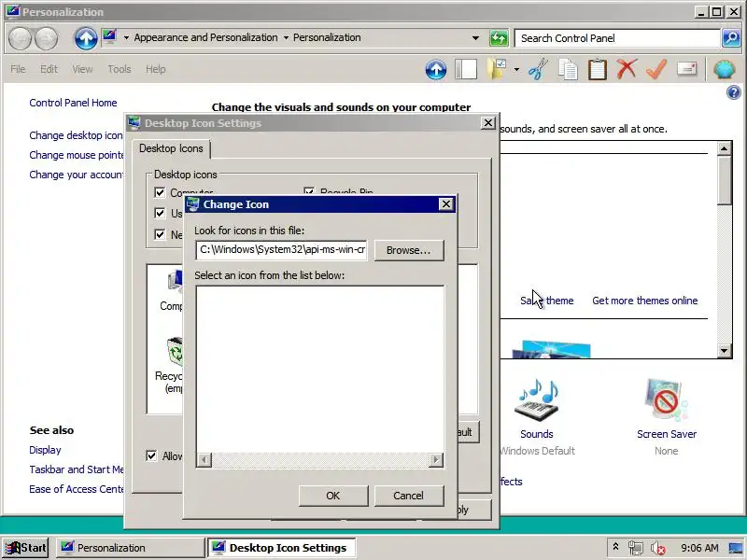Click Cancel in the Change Icon dialog
This screenshot has height=560, width=747.
point(408,496)
